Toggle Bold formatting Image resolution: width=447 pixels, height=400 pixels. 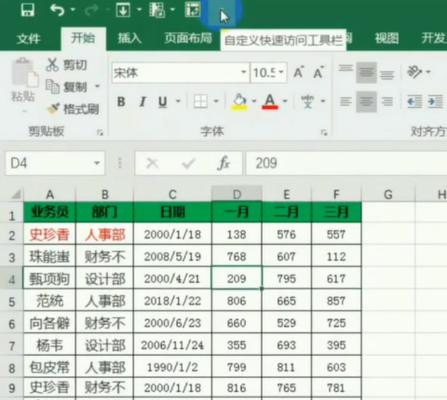coord(121,101)
